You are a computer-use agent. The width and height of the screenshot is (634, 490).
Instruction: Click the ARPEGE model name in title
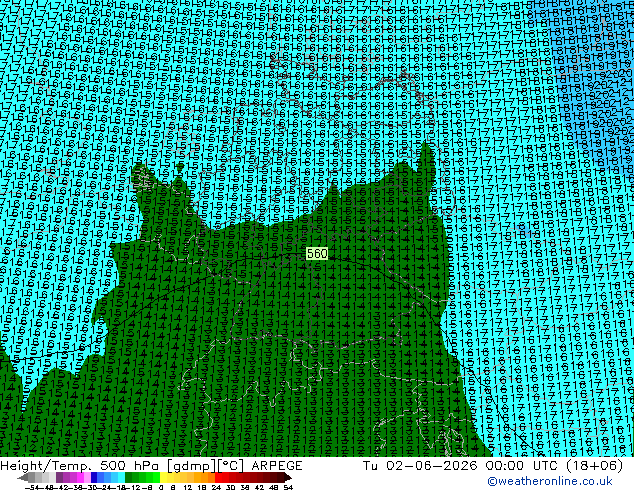277,465
